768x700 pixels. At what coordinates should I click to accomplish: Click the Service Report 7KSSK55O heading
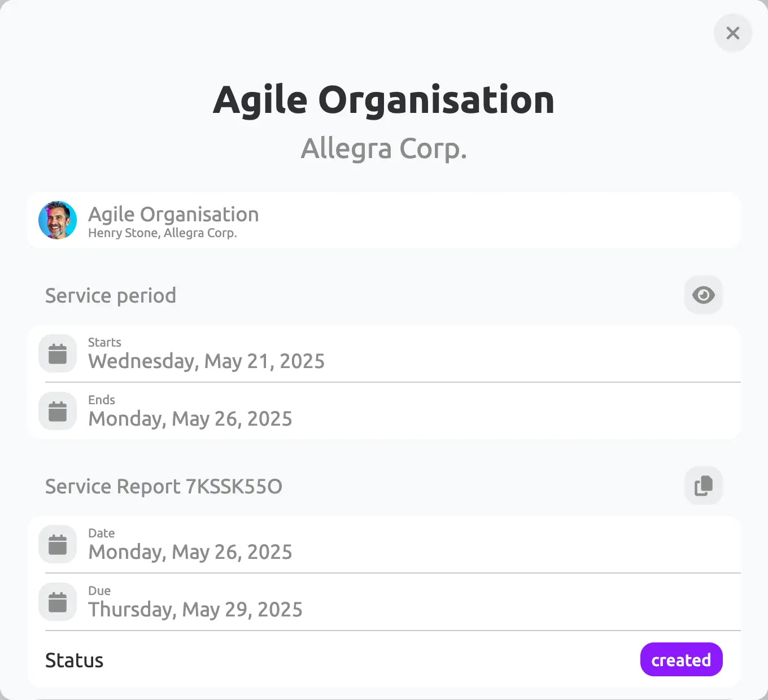(164, 486)
